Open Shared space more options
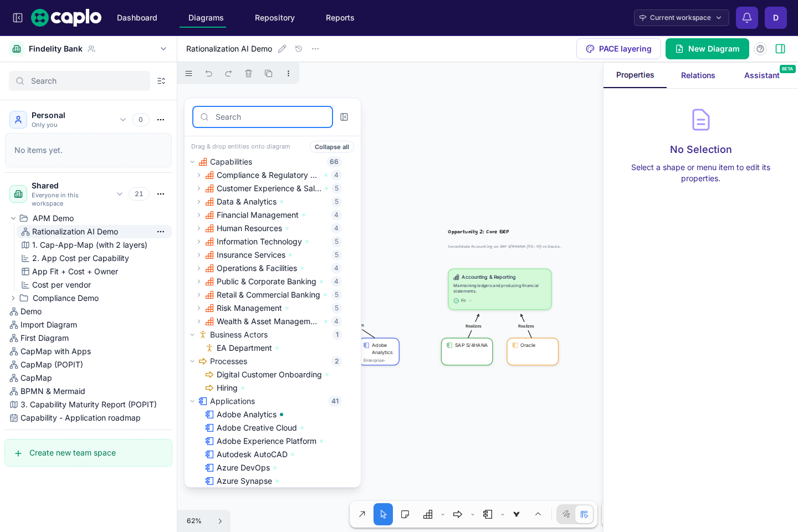Viewport: 798px width, 532px height. [161, 194]
